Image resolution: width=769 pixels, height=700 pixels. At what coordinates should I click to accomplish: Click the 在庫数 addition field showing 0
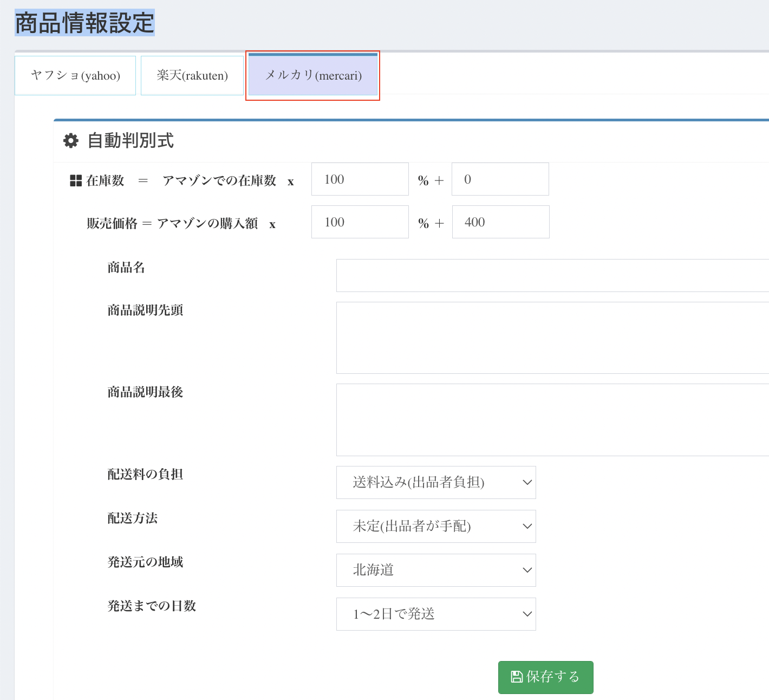click(x=500, y=179)
